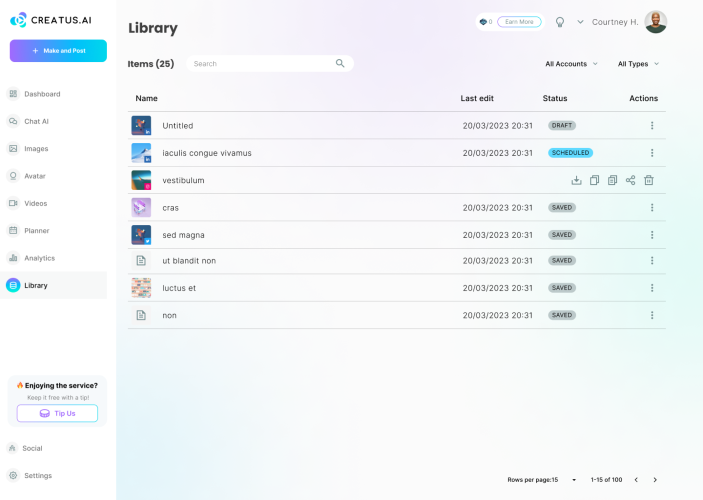Screen dimensions: 703x500
Task: Open Analytics in the sidebar
Action: [39, 258]
